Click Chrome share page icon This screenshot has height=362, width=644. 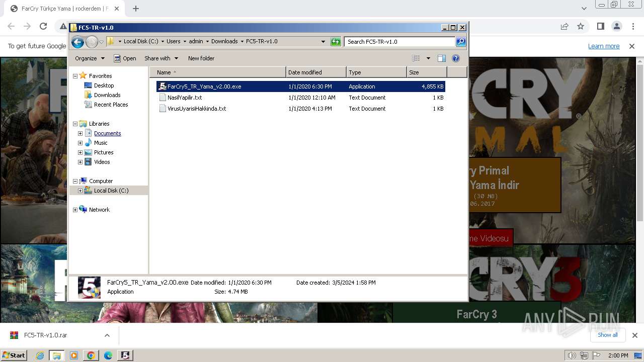[x=565, y=26]
